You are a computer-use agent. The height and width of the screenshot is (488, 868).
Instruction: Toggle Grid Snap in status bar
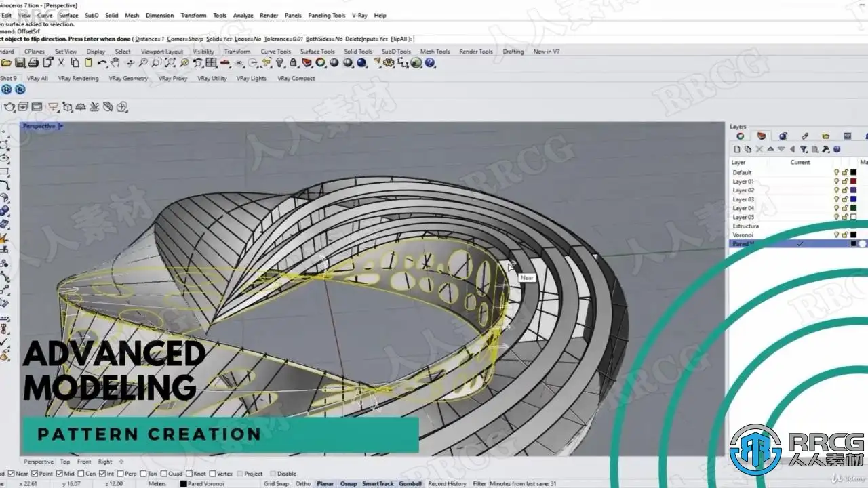tap(276, 483)
